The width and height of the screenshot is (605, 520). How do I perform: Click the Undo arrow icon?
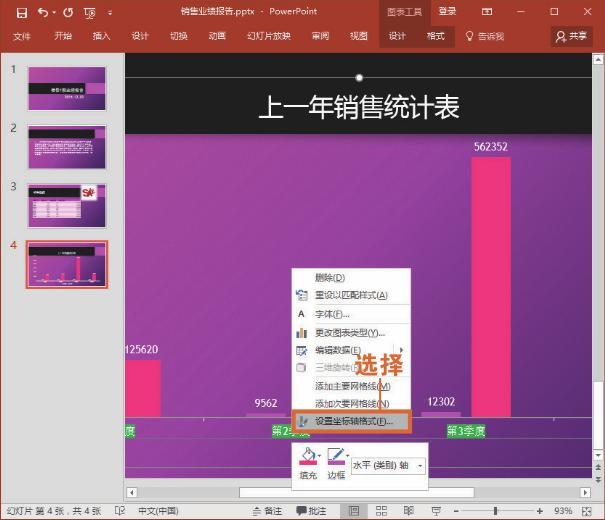pyautogui.click(x=43, y=13)
